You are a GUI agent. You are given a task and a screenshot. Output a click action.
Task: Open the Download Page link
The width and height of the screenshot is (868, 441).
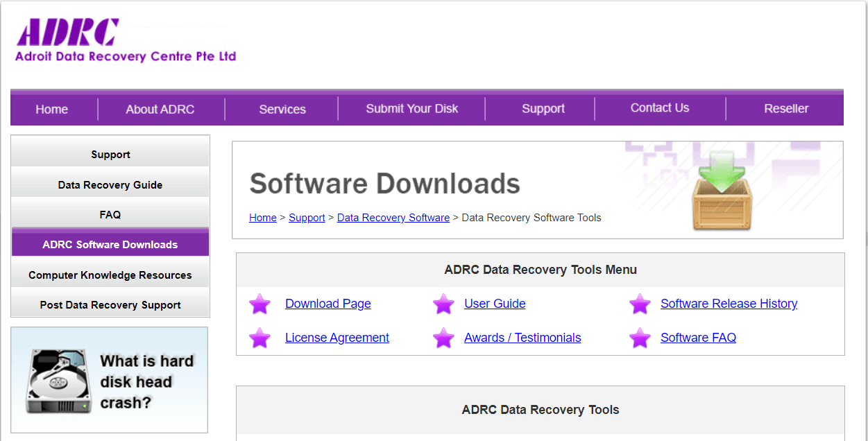[x=328, y=304]
